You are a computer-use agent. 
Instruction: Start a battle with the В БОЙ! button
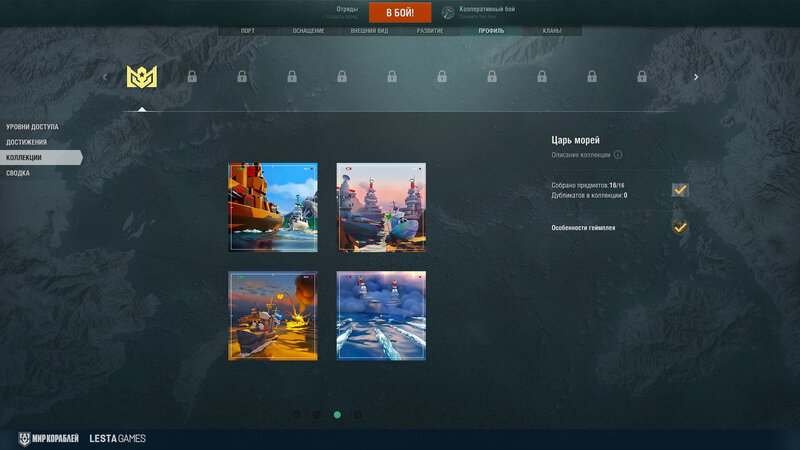point(400,12)
